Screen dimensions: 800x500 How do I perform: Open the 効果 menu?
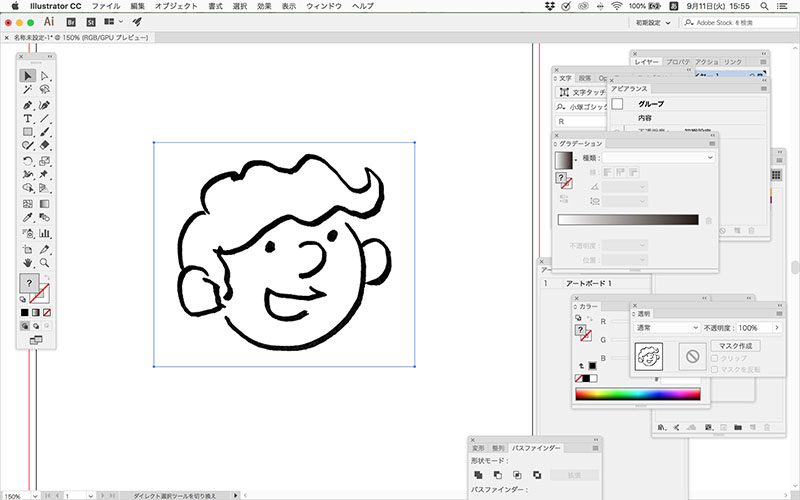264,6
